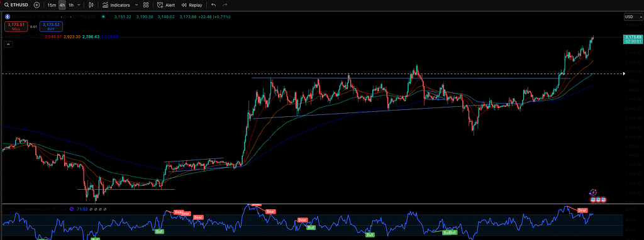Image resolution: width=644 pixels, height=240 pixels.
Task: Click the flag event markers near the time axis
Action: tap(598, 200)
